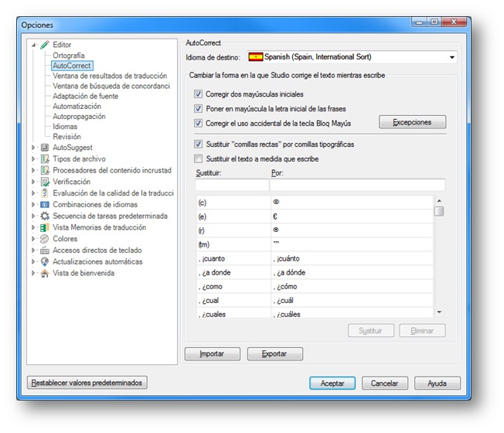Click the Combinaciones de idiomas icon
The image size is (504, 433).
tap(45, 204)
